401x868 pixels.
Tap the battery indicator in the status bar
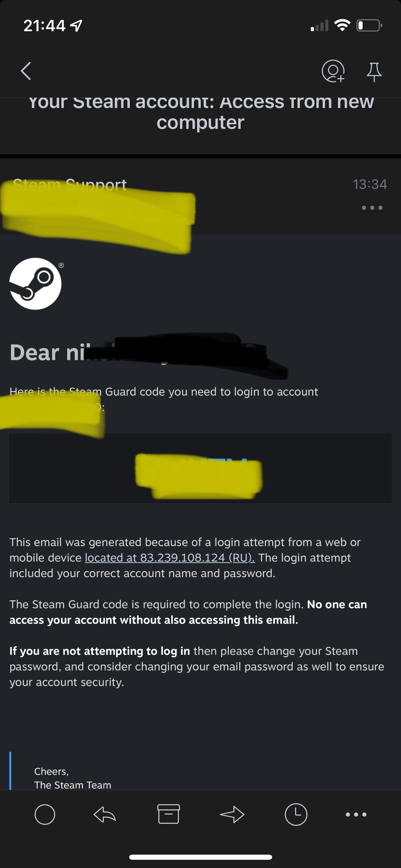[x=369, y=25]
